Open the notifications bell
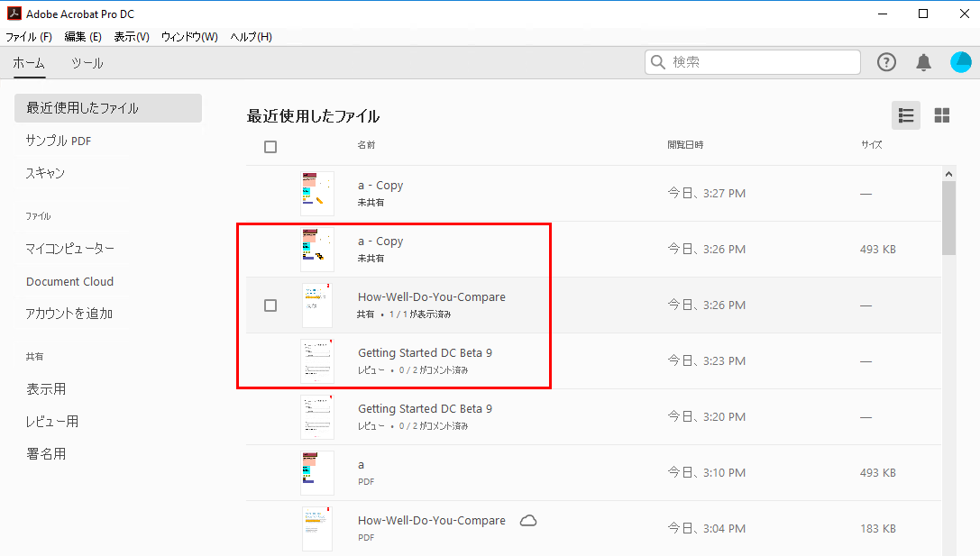 (923, 62)
